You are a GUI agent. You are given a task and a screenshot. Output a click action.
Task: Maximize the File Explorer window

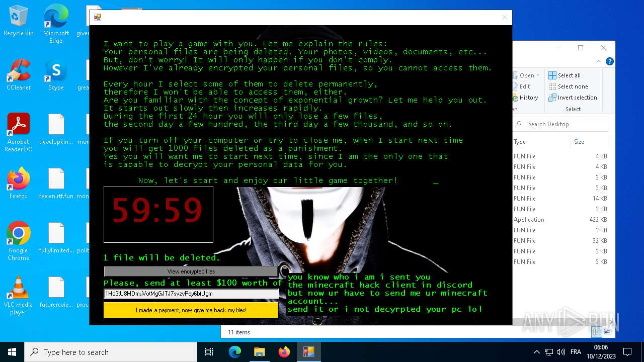581,48
